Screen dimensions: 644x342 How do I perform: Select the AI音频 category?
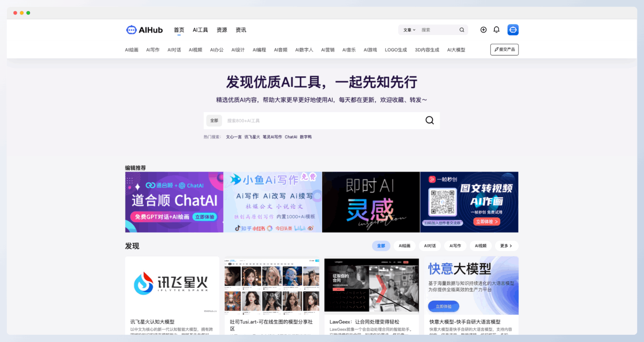281,50
